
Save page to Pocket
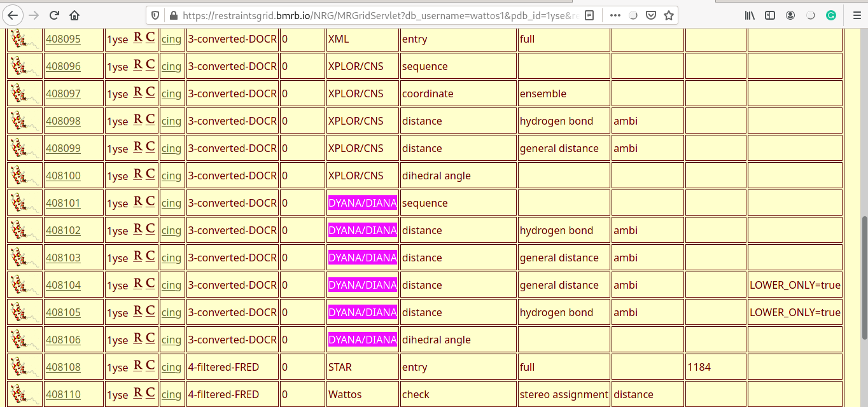coord(651,15)
